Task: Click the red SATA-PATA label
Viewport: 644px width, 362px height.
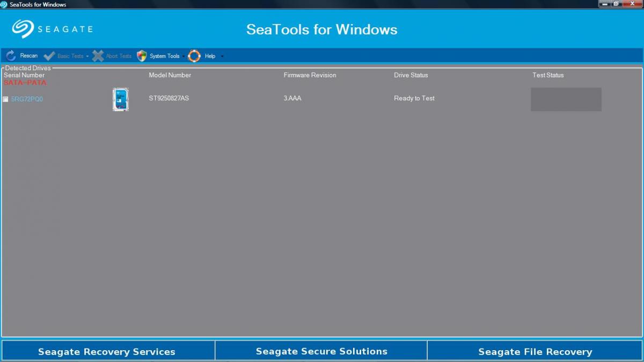Action: [x=25, y=83]
